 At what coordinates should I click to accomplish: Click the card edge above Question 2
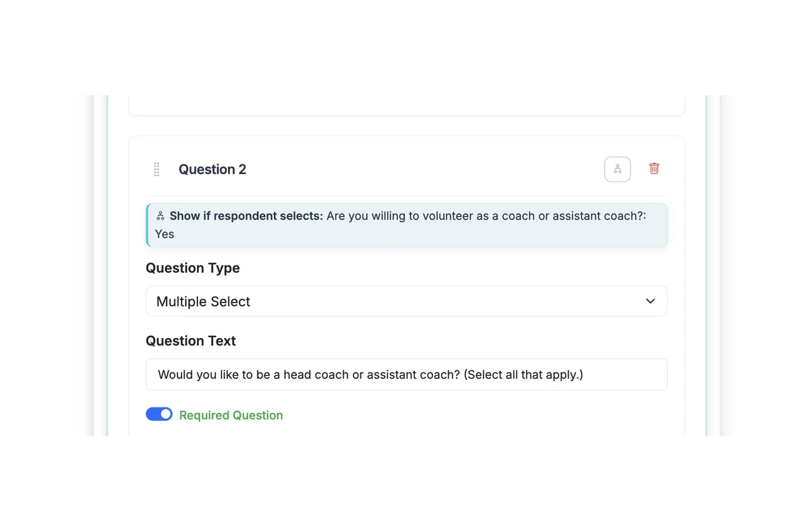pos(406,106)
